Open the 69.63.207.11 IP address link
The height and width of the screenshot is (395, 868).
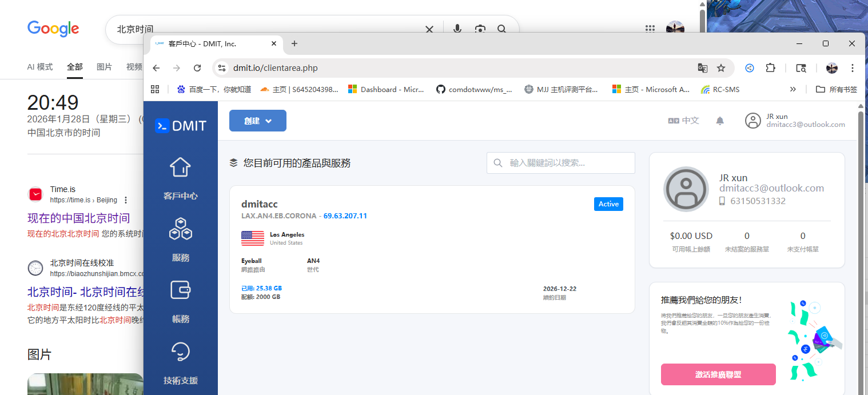point(345,216)
